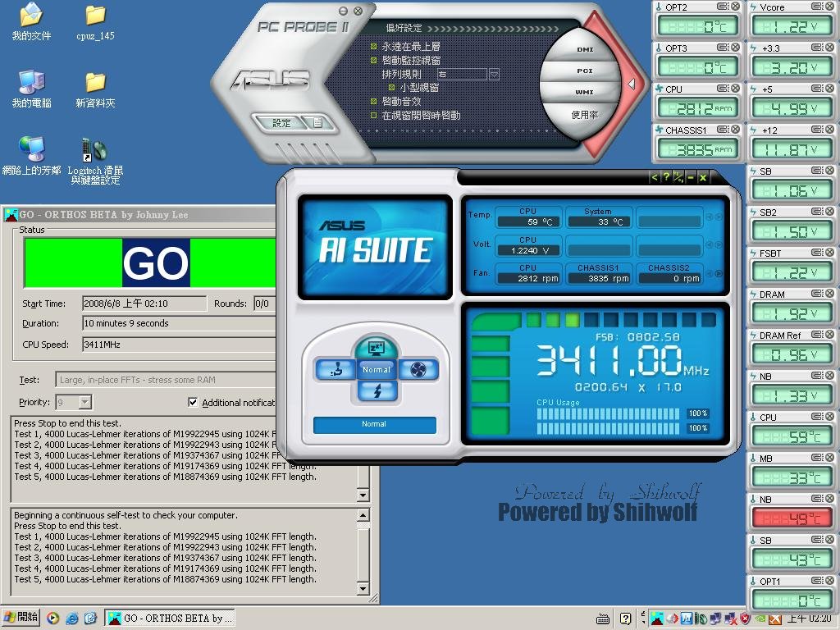Collapse PC Probe II using the red arrow

(632, 84)
